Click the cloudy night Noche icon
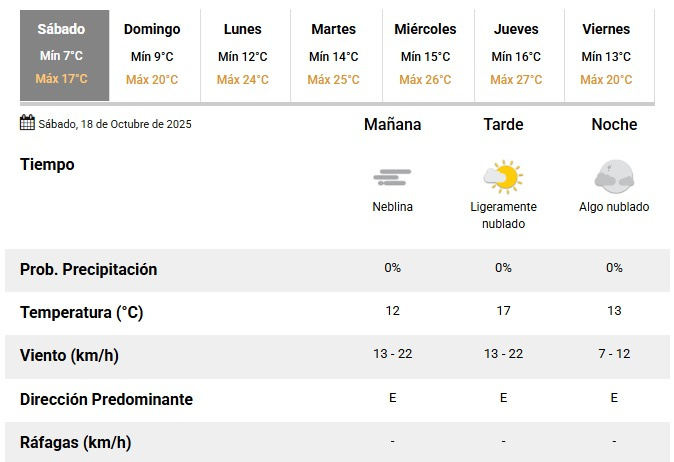 613,177
